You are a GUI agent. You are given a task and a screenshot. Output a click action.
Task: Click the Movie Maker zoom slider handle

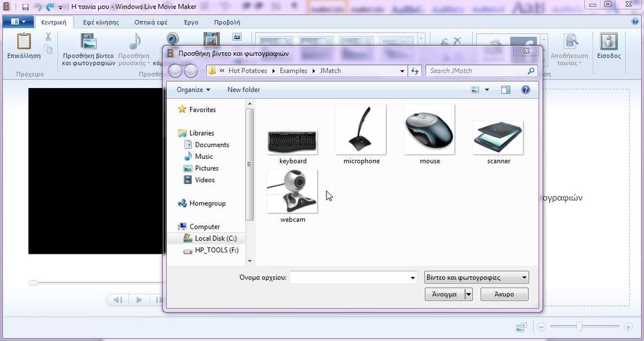(x=579, y=327)
